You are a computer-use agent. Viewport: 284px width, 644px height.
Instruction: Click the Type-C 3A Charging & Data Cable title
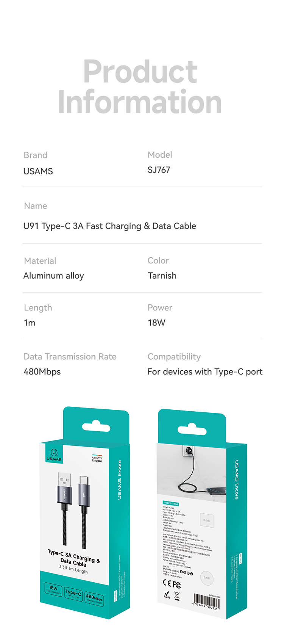tap(74, 558)
